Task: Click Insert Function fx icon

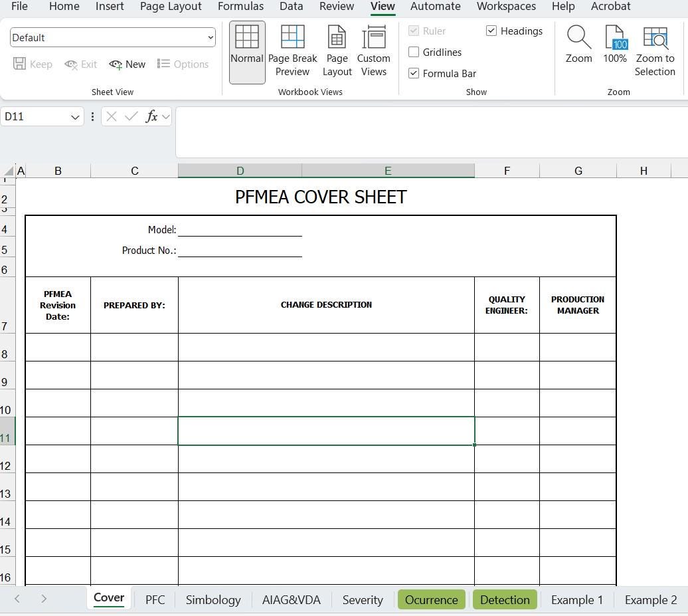Action: 151,116
